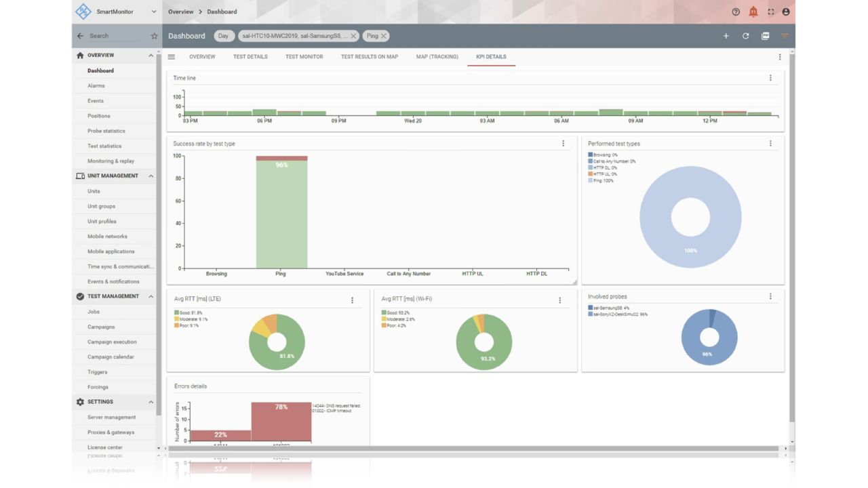Switch to the Test Details tab
Image resolution: width=868 pixels, height=488 pixels.
pos(250,57)
